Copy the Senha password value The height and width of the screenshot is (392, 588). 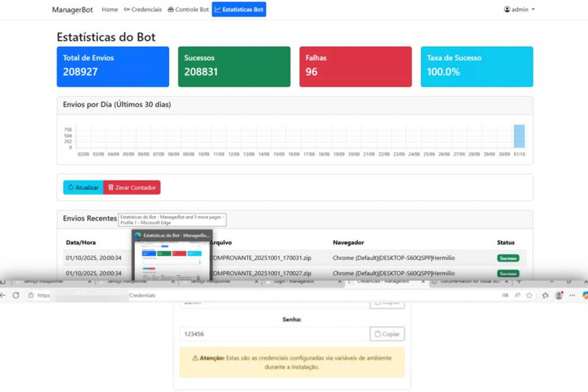(x=387, y=334)
